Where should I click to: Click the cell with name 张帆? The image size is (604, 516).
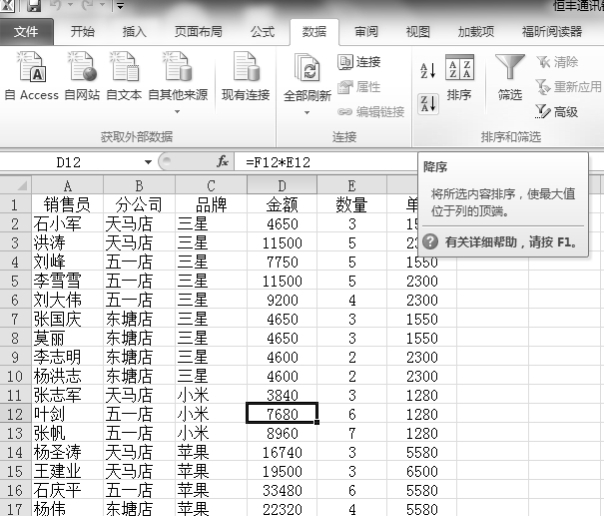[x=67, y=433]
